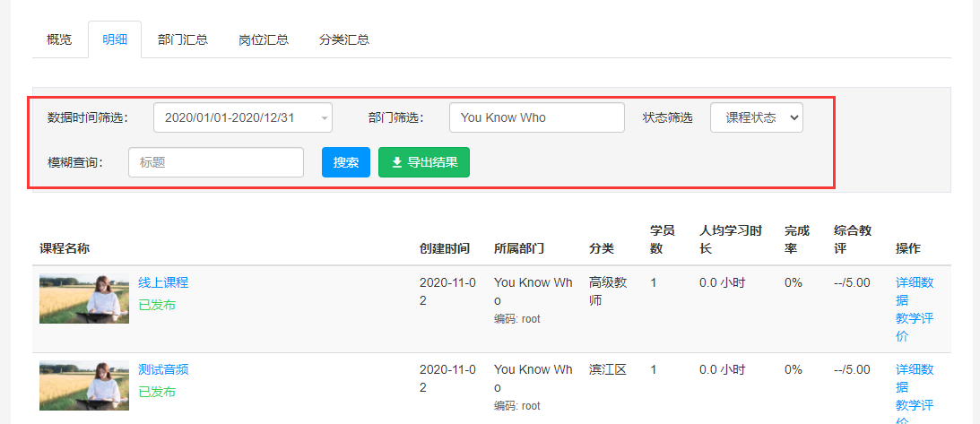Focus the 标题 fuzzy search field
Viewport: 980px width, 424px height.
tap(216, 162)
